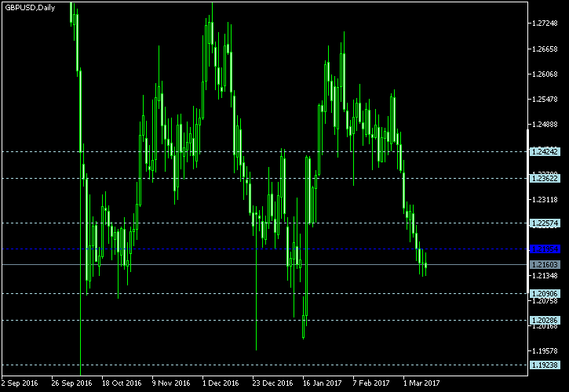The width and height of the screenshot is (569, 392).
Task: Click the 1.26068 price scale value
Action: 545,74
